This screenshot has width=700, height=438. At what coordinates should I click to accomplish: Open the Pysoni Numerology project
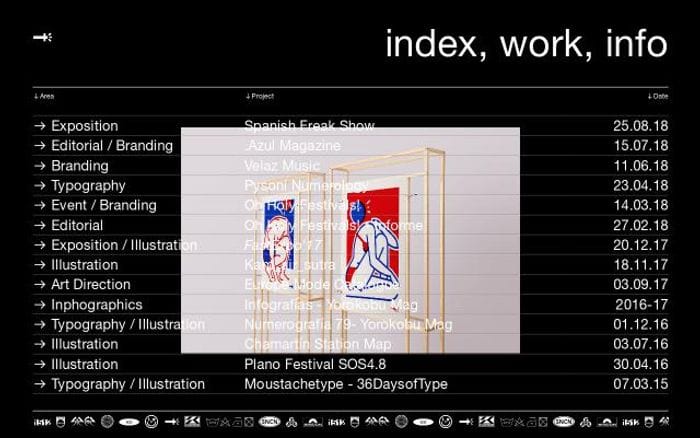[306, 185]
